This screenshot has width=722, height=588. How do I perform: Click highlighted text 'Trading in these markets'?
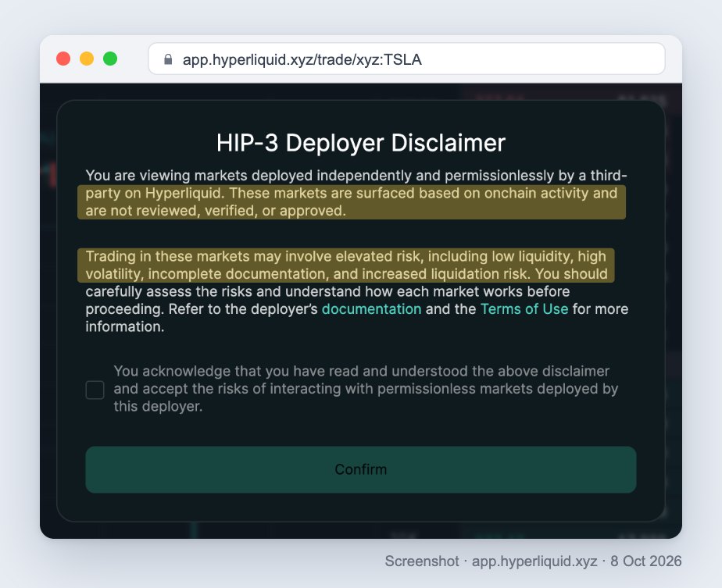coord(167,256)
